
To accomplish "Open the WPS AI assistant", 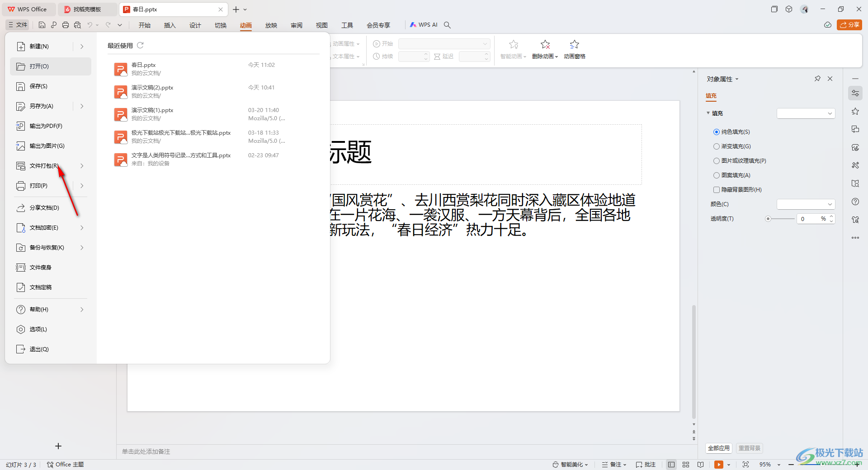I will pyautogui.click(x=424, y=25).
